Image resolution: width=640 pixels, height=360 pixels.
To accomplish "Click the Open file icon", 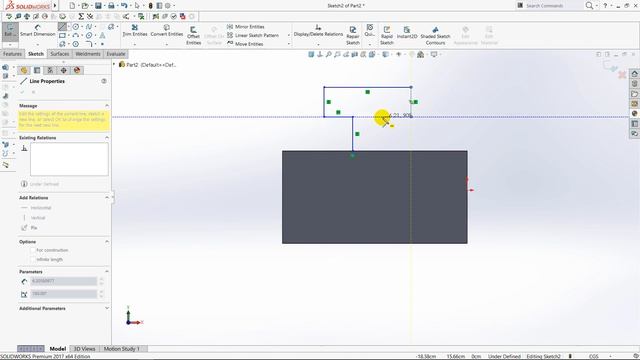I will coord(85,6).
